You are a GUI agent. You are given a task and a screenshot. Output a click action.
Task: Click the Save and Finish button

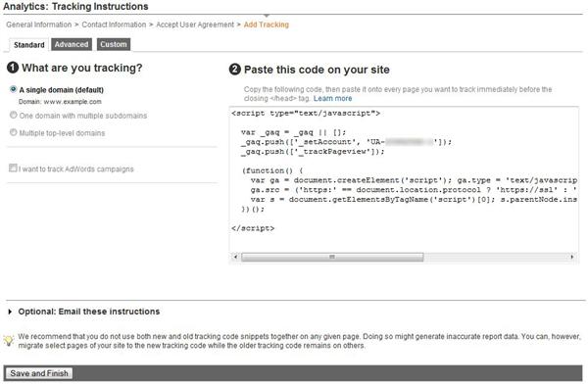pos(39,373)
